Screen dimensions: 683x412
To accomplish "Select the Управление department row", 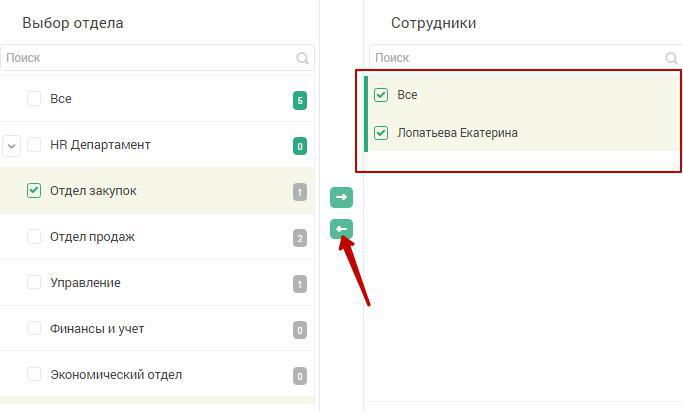I will tap(157, 283).
